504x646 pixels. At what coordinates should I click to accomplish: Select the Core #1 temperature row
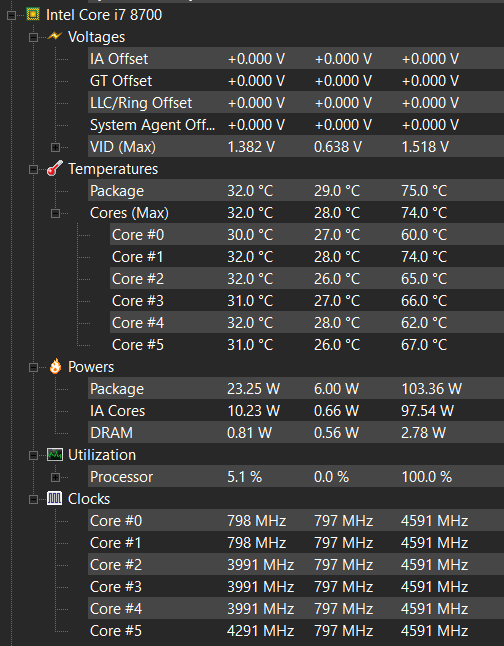[x=307, y=257]
